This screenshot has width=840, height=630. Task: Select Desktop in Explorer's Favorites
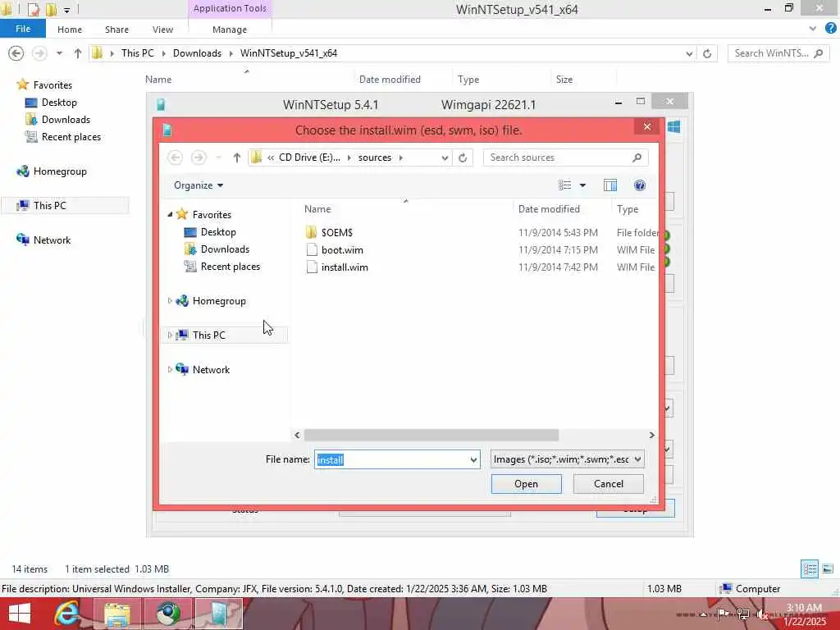tap(59, 103)
